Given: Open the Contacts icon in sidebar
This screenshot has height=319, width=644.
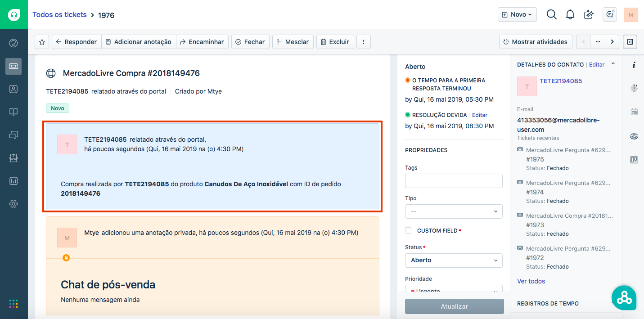Looking at the screenshot, I should point(14,89).
